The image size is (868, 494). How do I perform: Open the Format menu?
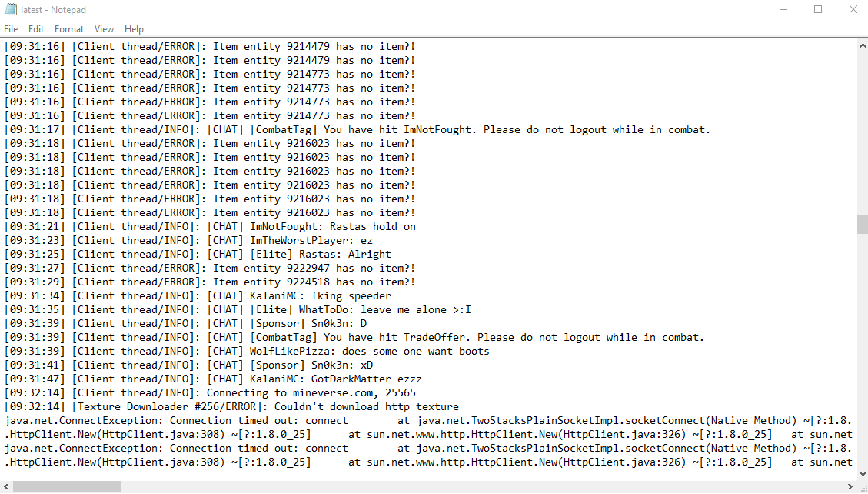(x=69, y=28)
